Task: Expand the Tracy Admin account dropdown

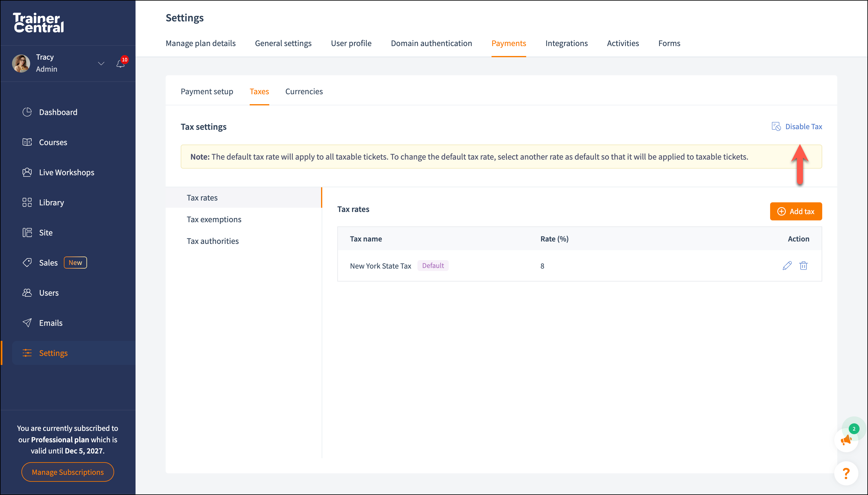Action: coord(101,64)
